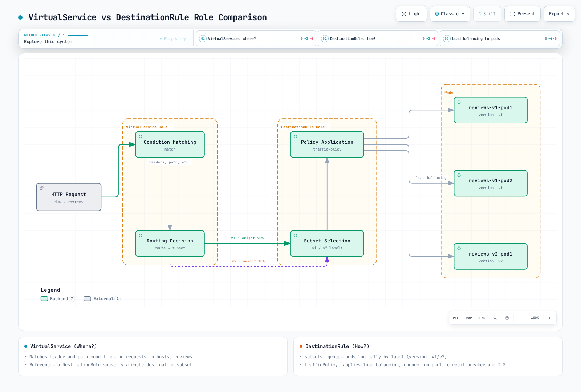Viewport: 581px width, 392px height.
Task: Click the 'VirtualService Role' group label
Action: click(x=147, y=127)
